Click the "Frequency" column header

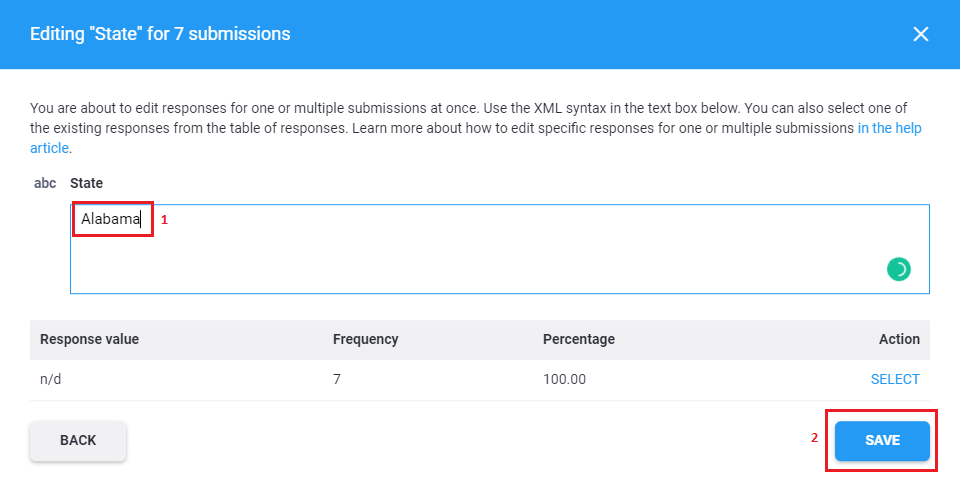[365, 339]
